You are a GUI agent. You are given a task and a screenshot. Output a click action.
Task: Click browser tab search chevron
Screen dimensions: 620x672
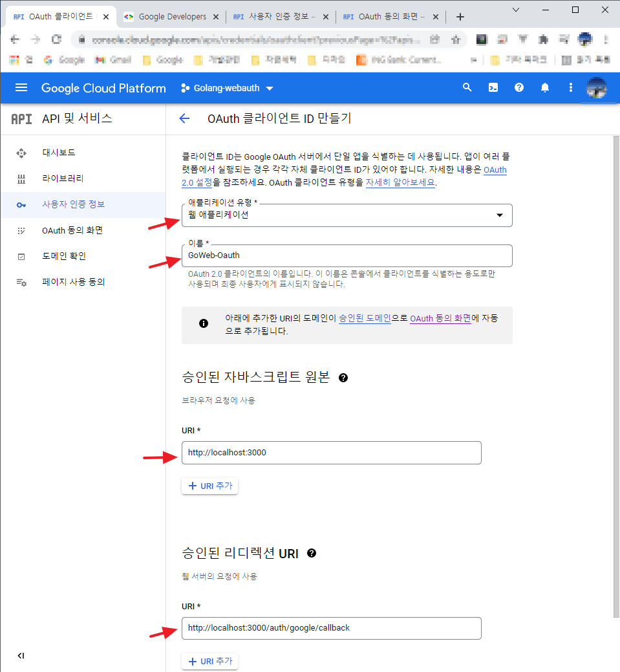click(x=516, y=10)
